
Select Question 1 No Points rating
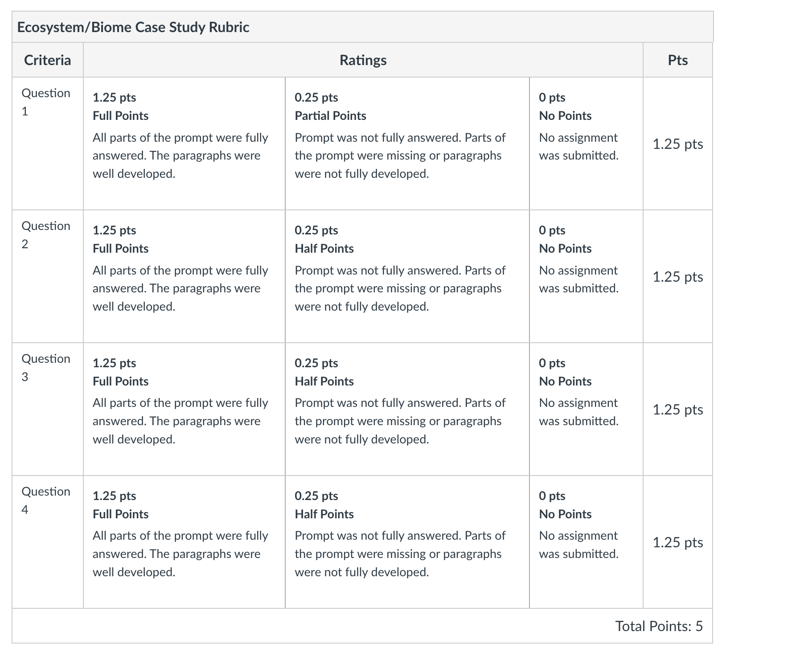click(586, 144)
